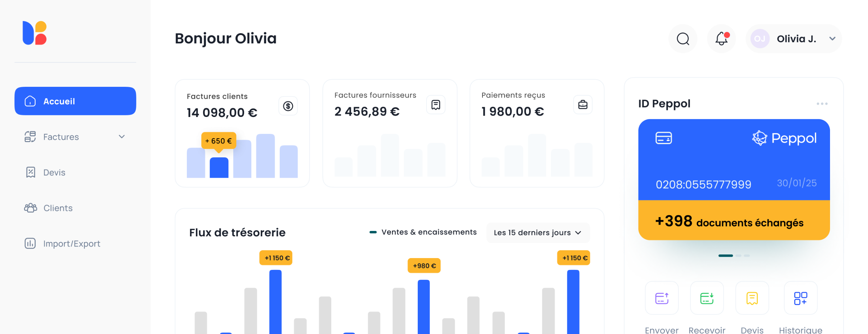Click the receipt icon on Factures fournisseurs
This screenshot has width=868, height=334.
click(435, 105)
